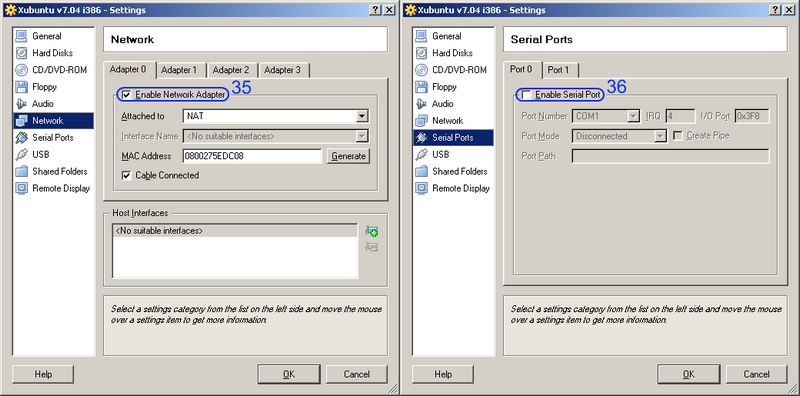The image size is (800, 396).
Task: Click the Audio speaker icon in the left window
Action: pyautogui.click(x=21, y=104)
